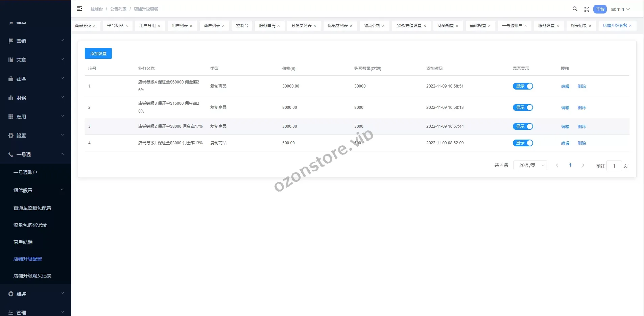Click the 添加设置 button
644x316 pixels.
point(98,53)
